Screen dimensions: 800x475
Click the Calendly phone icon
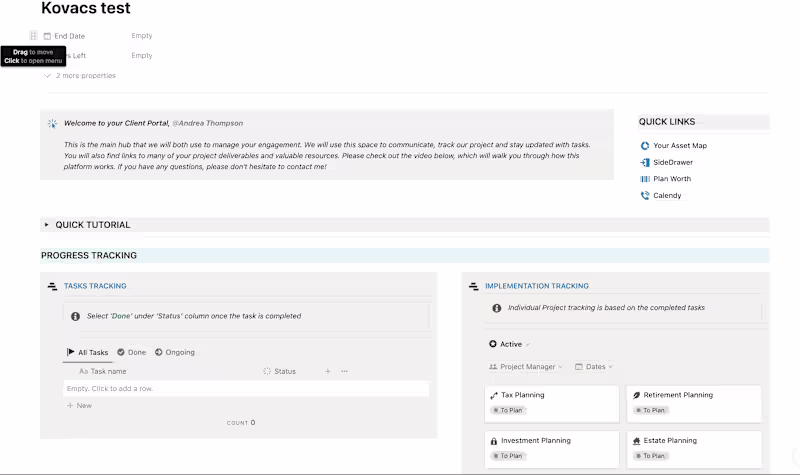pos(645,196)
